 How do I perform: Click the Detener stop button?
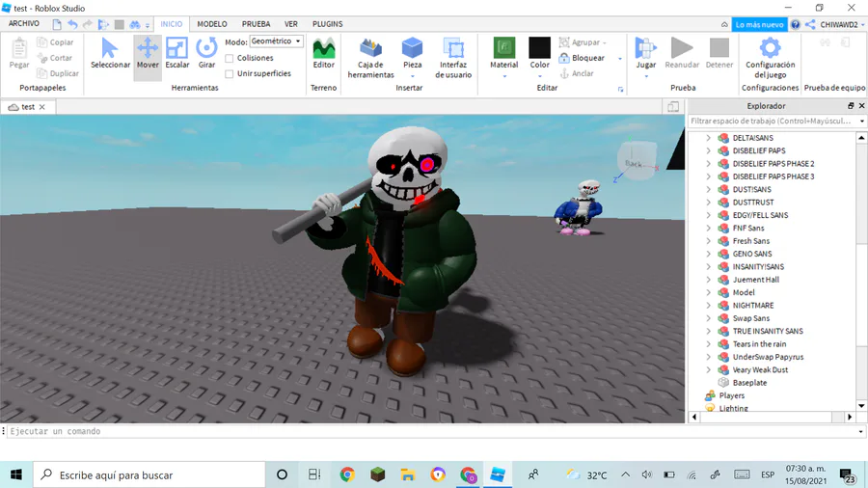[x=719, y=54]
